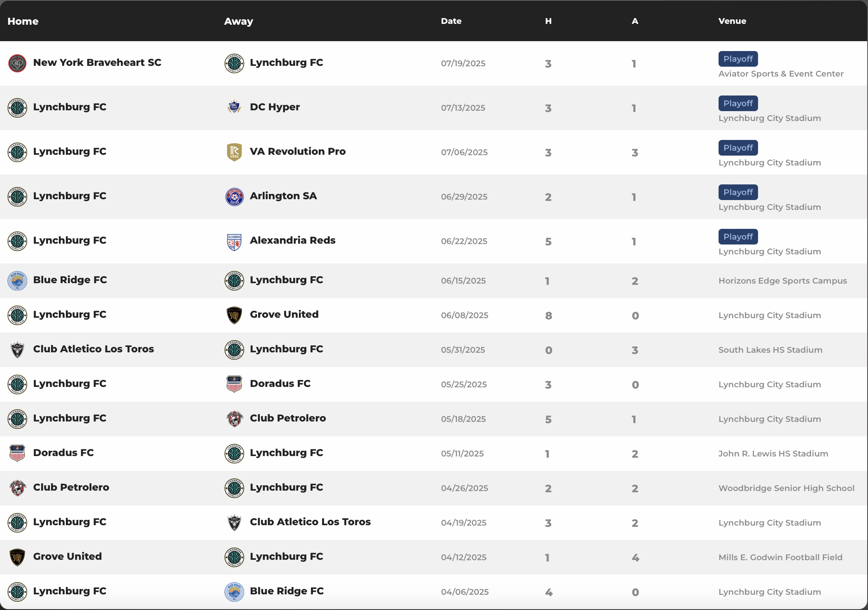Click Club Atletico Los Toros home logo
The width and height of the screenshot is (868, 610).
(x=17, y=350)
